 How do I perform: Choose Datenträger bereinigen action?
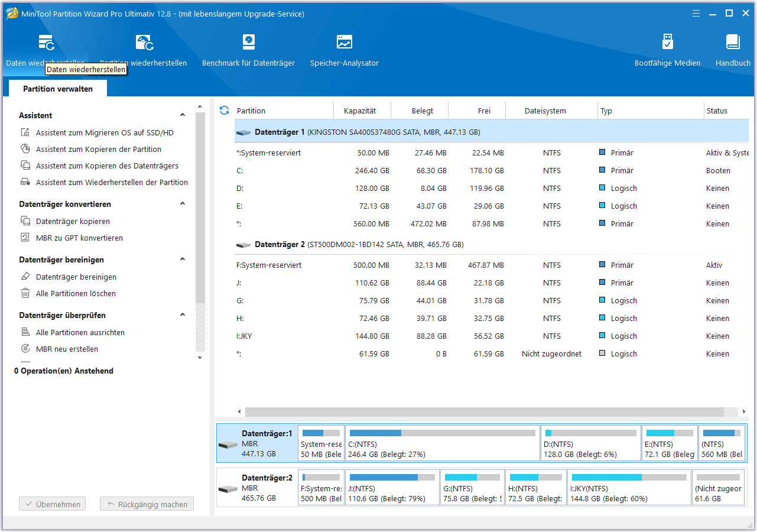76,277
